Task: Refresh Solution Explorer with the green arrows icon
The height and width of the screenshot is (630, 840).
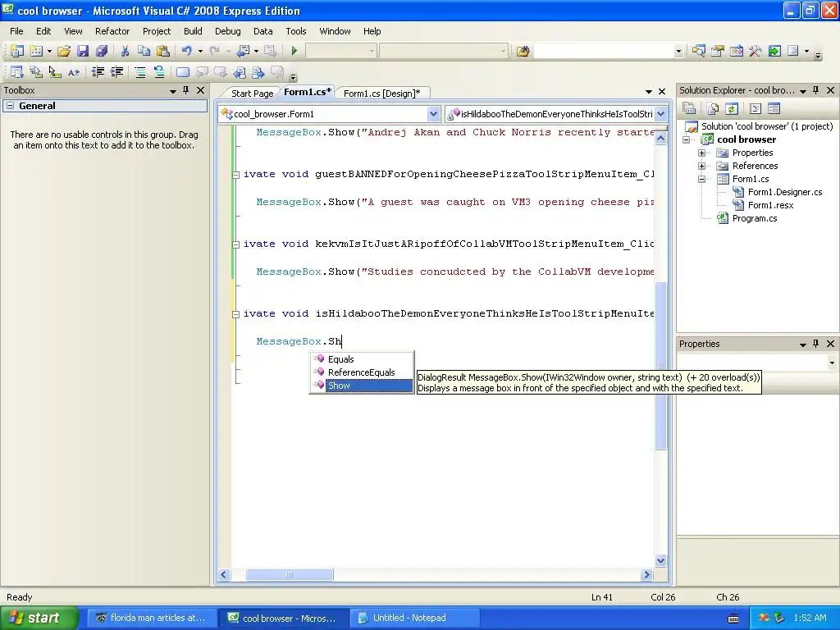Action: (732, 109)
